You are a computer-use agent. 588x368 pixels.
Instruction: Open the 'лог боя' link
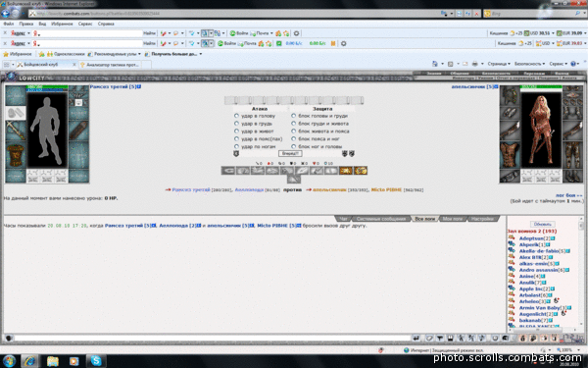[x=568, y=195]
